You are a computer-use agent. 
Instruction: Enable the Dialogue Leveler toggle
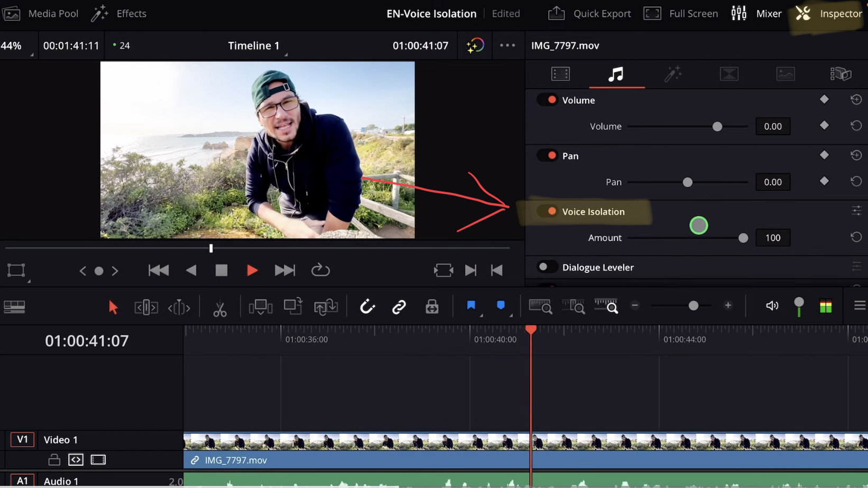547,267
